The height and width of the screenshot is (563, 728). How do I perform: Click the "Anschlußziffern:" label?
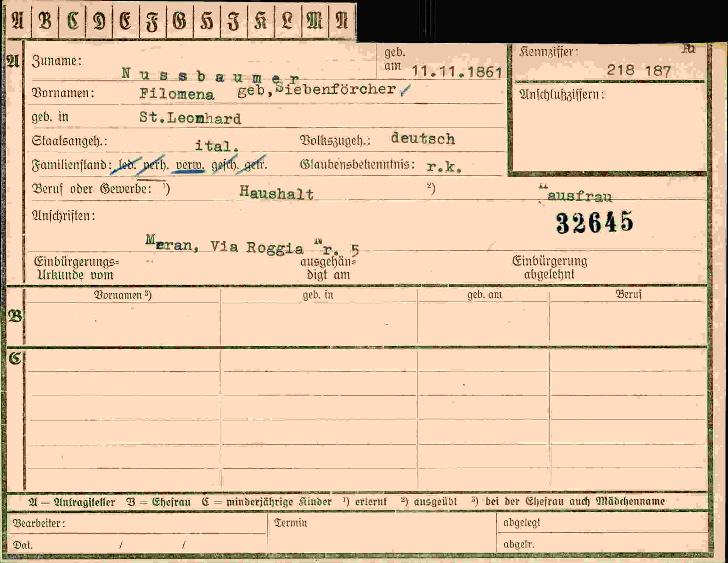click(562, 95)
